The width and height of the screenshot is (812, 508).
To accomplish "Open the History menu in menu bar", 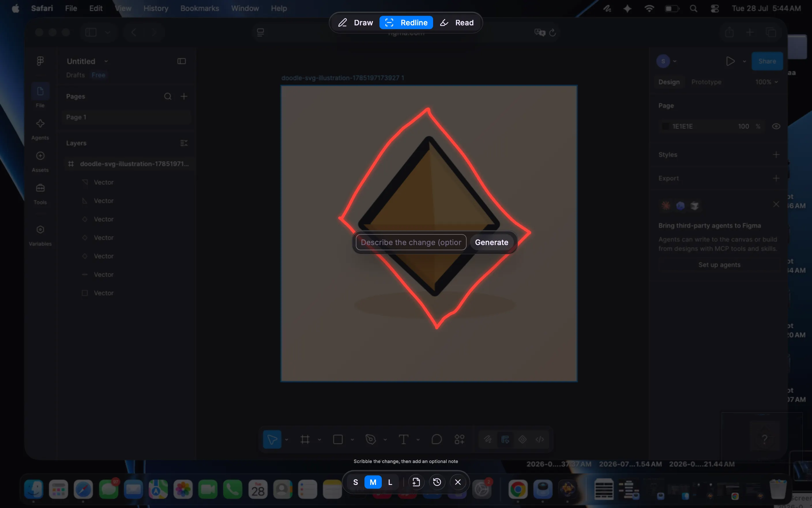I will click(x=156, y=8).
